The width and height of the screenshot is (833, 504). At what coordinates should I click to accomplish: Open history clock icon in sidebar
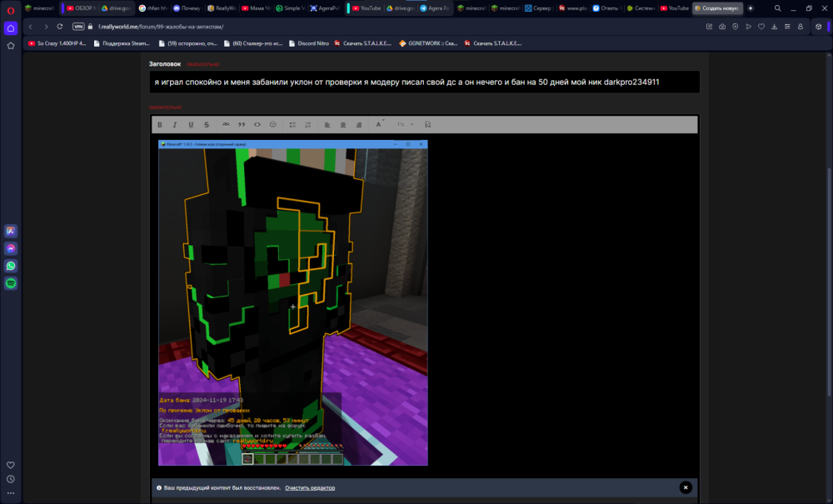[11, 479]
